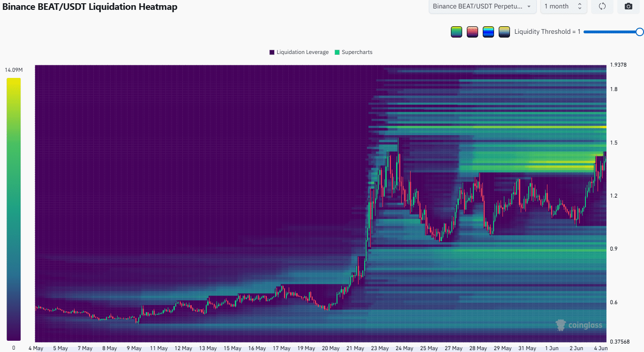Click the Liquidity Threshold = 1 label

pyautogui.click(x=547, y=31)
